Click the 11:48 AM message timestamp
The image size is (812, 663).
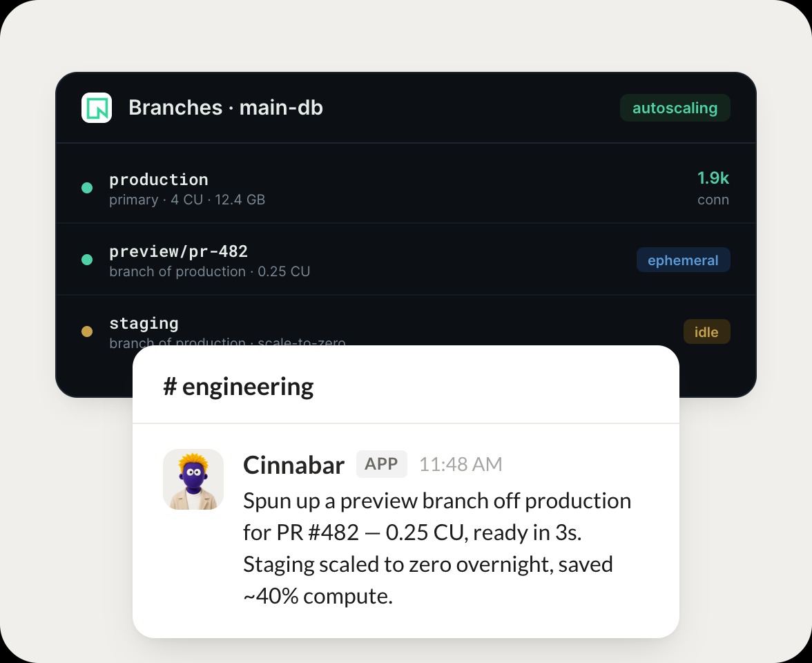point(461,464)
